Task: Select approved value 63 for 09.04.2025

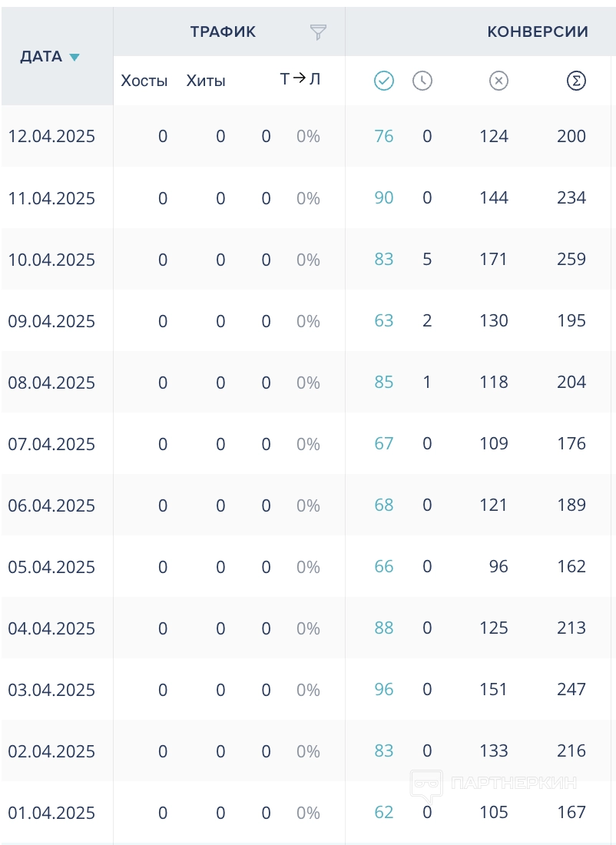Action: [384, 321]
